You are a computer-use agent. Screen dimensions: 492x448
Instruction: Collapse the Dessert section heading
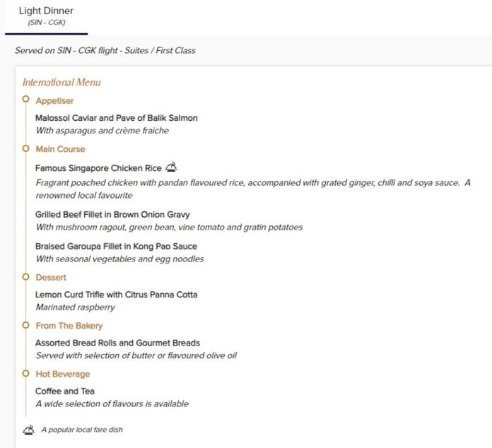click(x=51, y=278)
